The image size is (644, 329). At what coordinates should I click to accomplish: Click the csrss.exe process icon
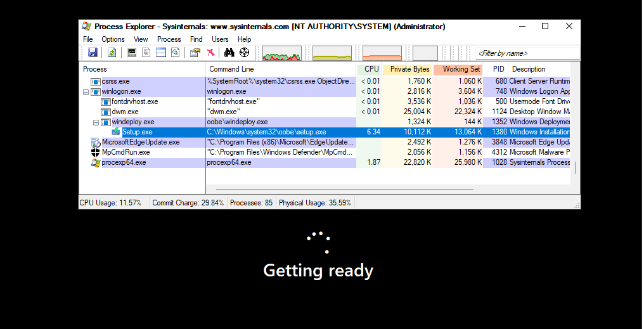pos(95,81)
